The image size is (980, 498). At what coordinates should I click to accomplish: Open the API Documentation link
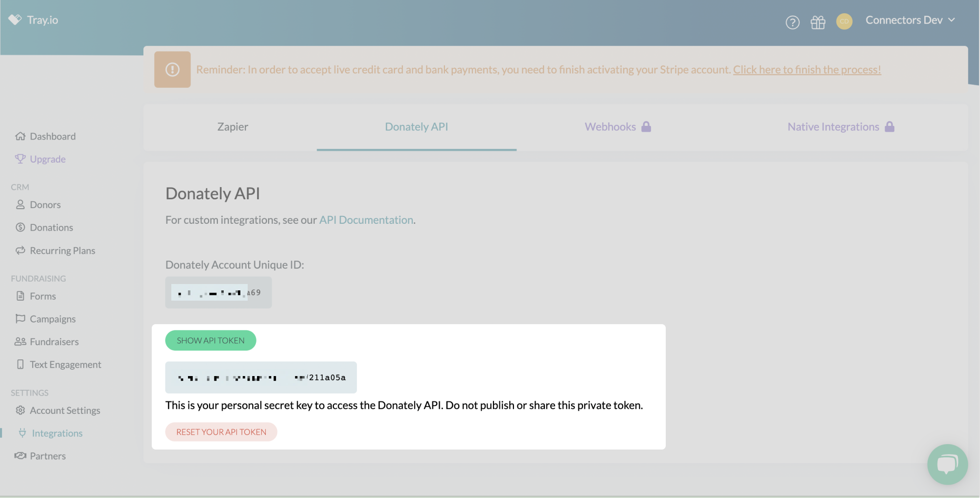pos(366,220)
